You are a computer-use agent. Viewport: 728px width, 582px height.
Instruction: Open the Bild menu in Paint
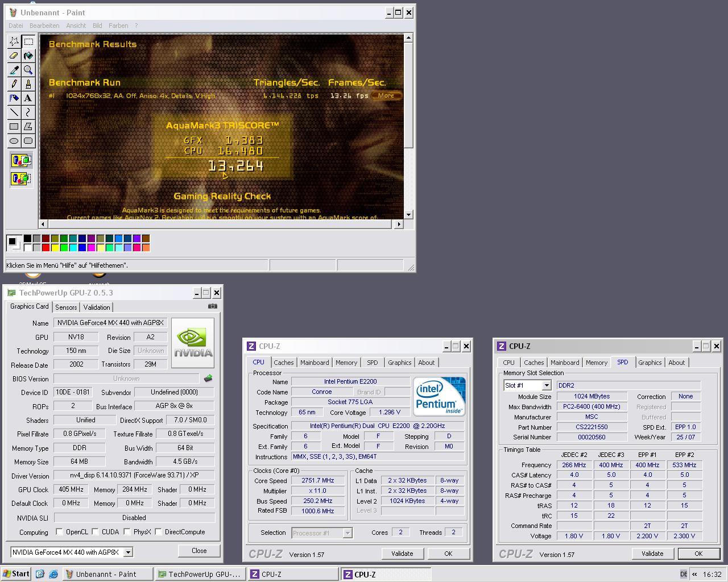click(97, 26)
